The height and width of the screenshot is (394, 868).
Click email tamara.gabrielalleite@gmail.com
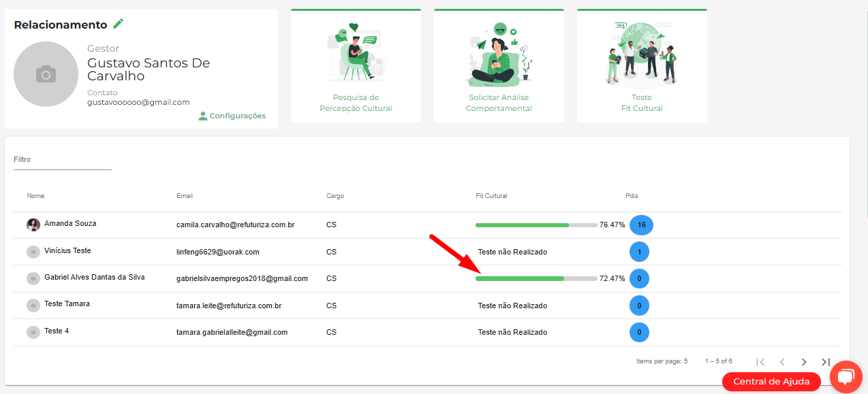[232, 332]
